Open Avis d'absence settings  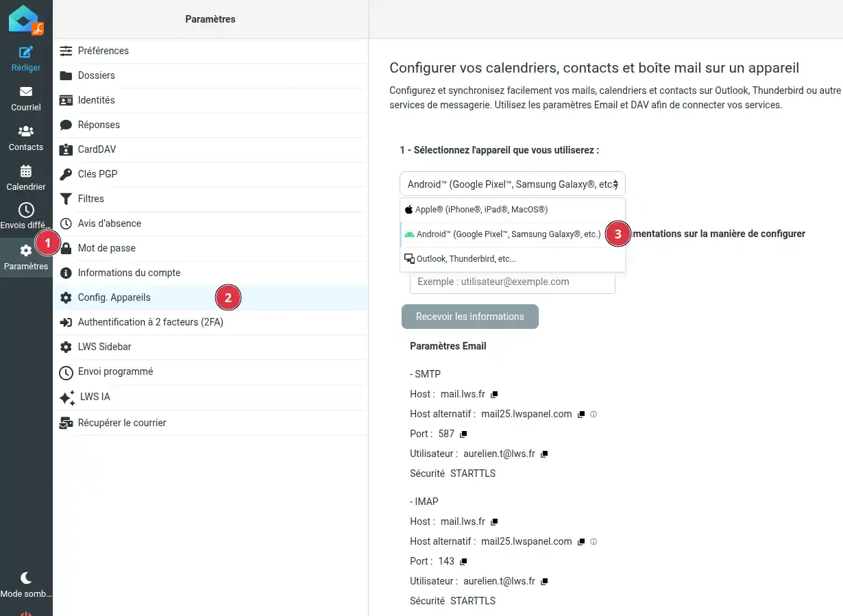[210, 223]
